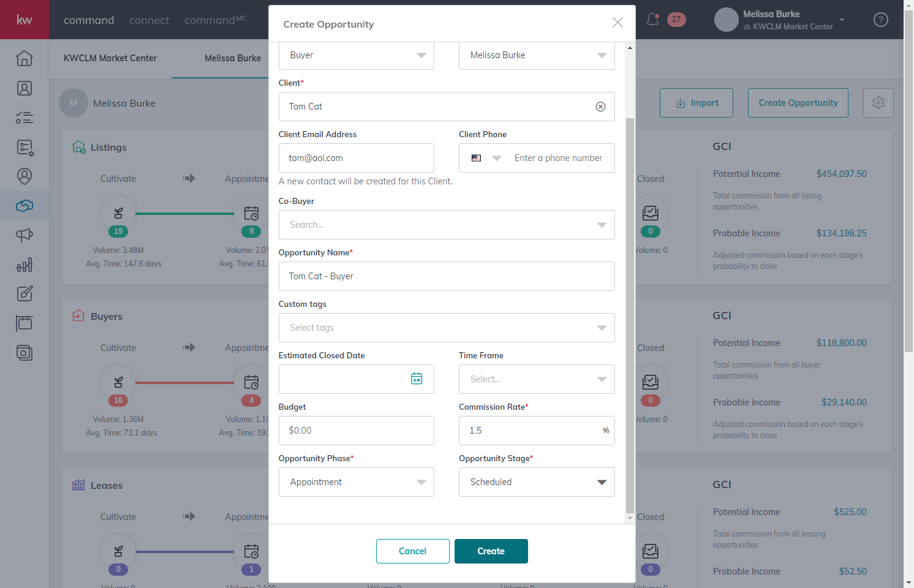
Task: Click the dialog's vertical scrollbar
Action: point(630,315)
